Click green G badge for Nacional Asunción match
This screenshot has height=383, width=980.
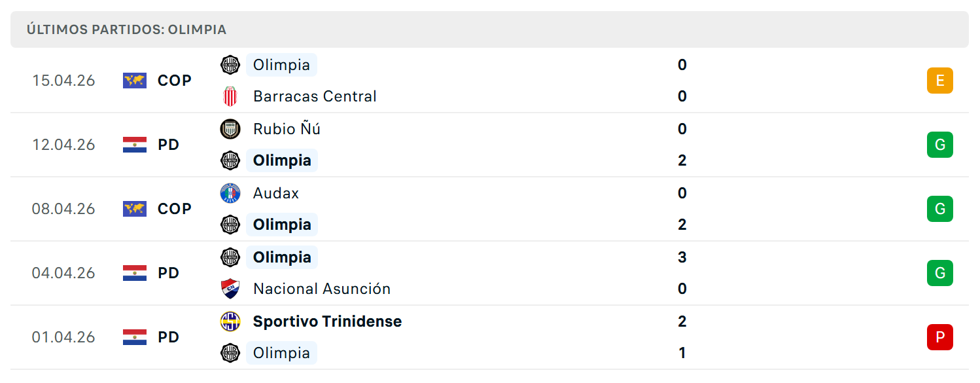pos(940,273)
